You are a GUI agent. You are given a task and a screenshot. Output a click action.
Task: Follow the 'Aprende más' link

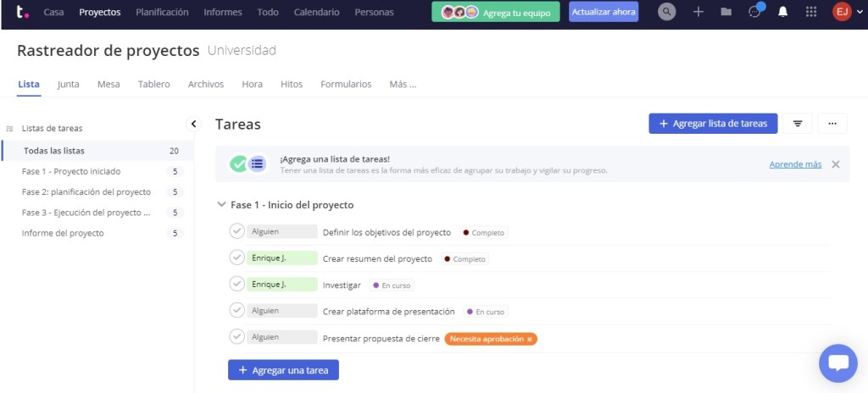coord(795,164)
